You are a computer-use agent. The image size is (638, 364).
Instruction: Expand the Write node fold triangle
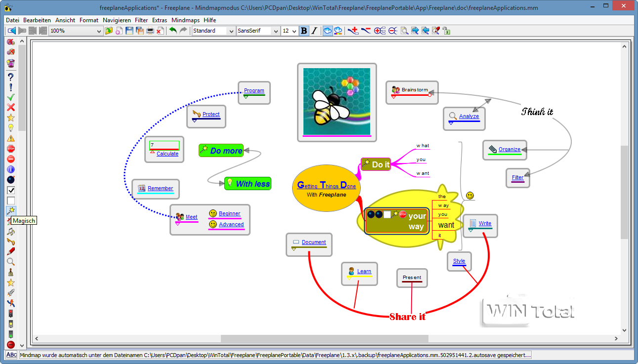click(470, 230)
